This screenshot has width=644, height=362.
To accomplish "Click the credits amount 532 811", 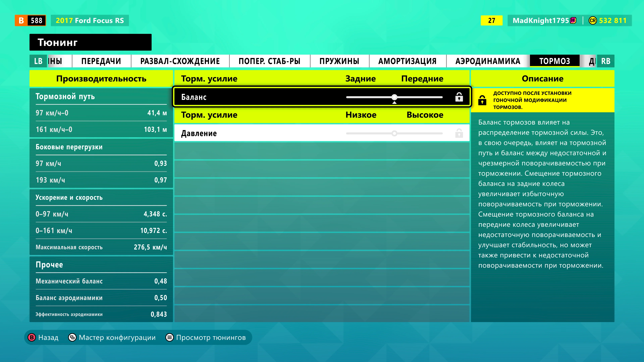I will pyautogui.click(x=613, y=20).
